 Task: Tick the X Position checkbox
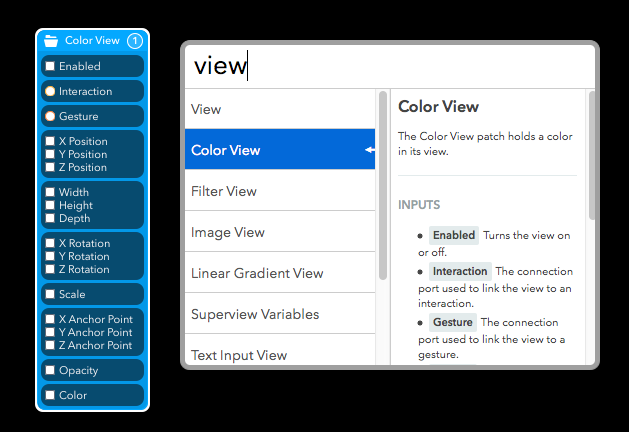click(50, 141)
